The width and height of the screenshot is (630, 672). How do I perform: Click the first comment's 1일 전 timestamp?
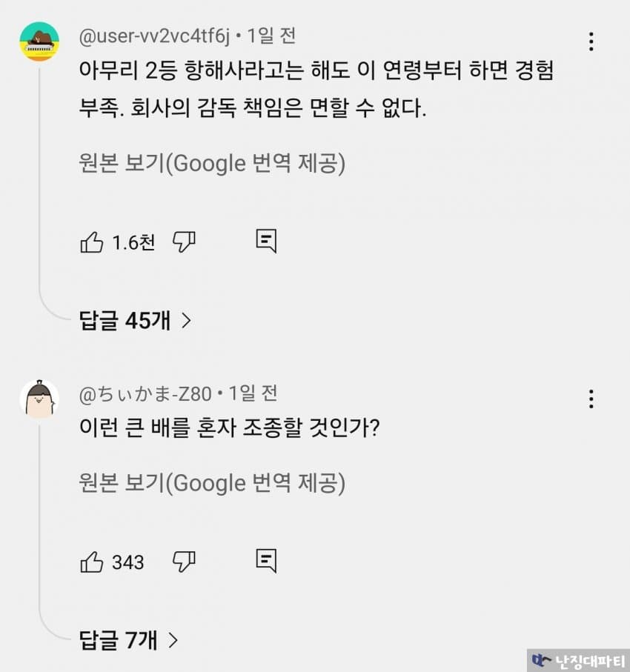click(271, 35)
